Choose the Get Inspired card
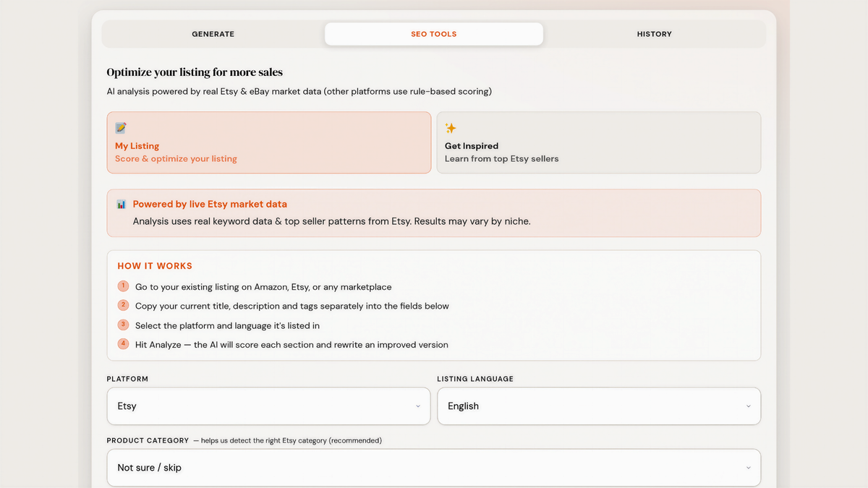This screenshot has width=868, height=488. (599, 142)
